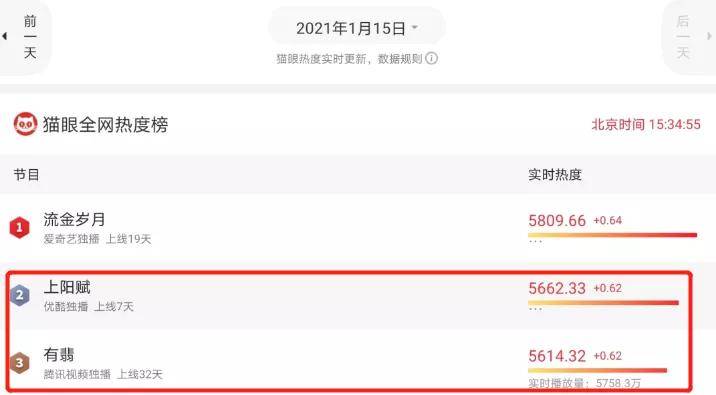Click the date picker caret arrow
Viewport: 716px width, 395px height.
tap(415, 27)
